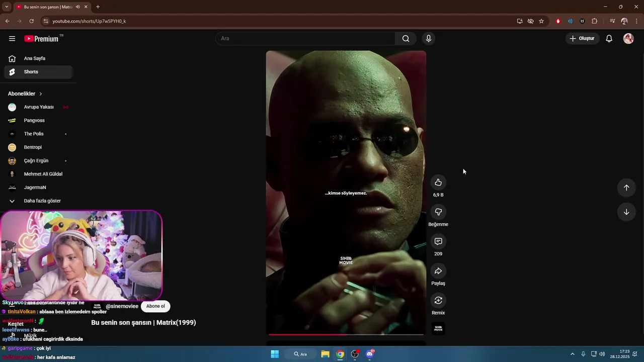
Task: Open the Sine Movie sound thumbnail
Action: (438, 328)
